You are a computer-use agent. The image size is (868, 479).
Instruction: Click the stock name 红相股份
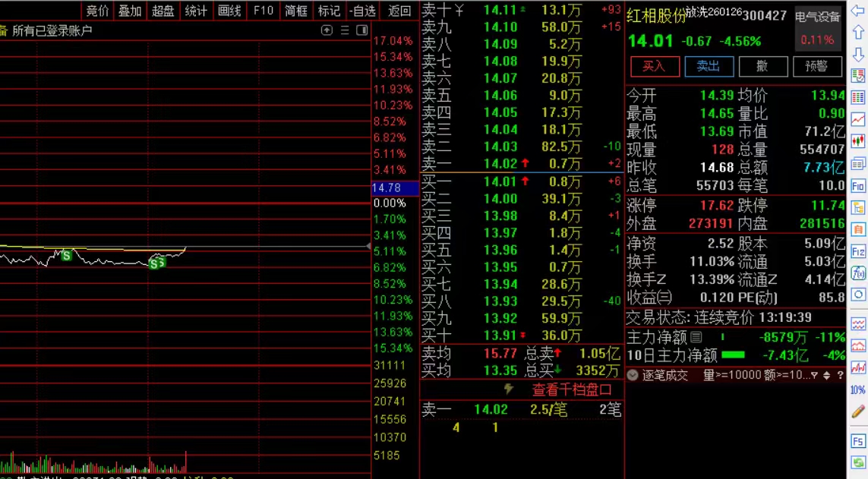pyautogui.click(x=655, y=16)
